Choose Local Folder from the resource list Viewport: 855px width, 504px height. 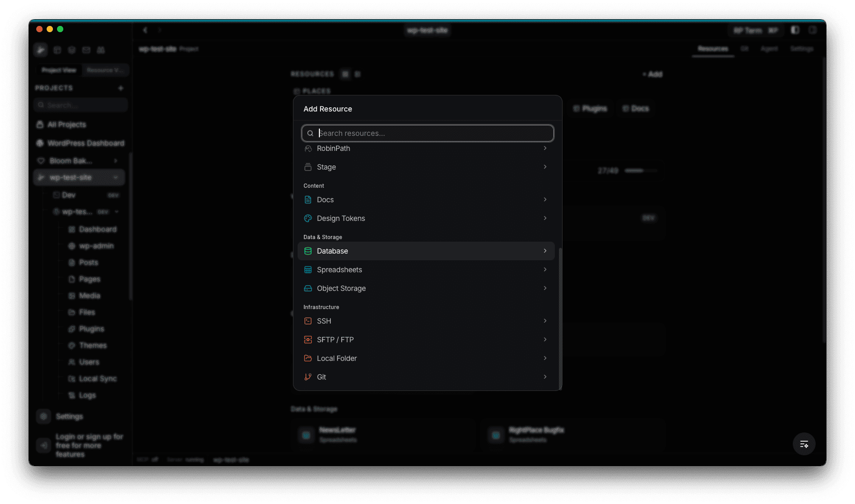point(337,358)
